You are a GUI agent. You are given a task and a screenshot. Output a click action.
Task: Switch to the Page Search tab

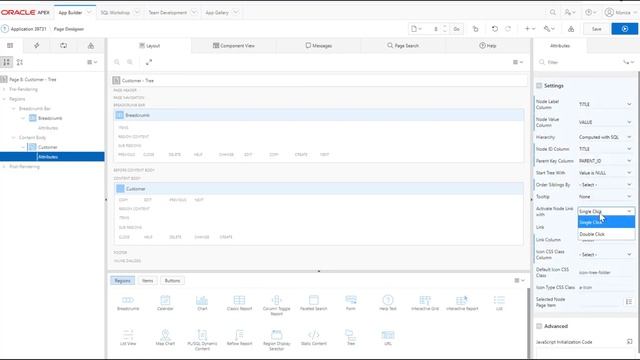point(403,46)
